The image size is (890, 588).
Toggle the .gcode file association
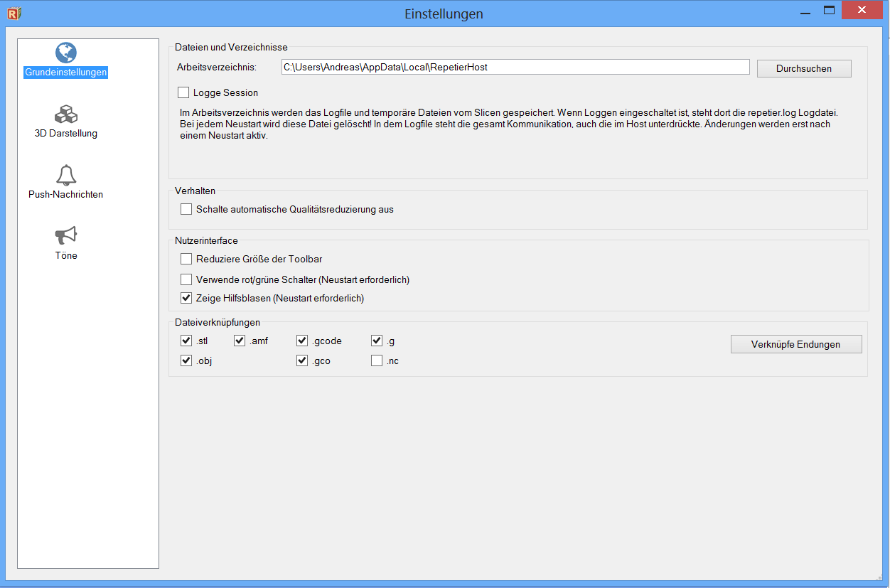(x=302, y=341)
